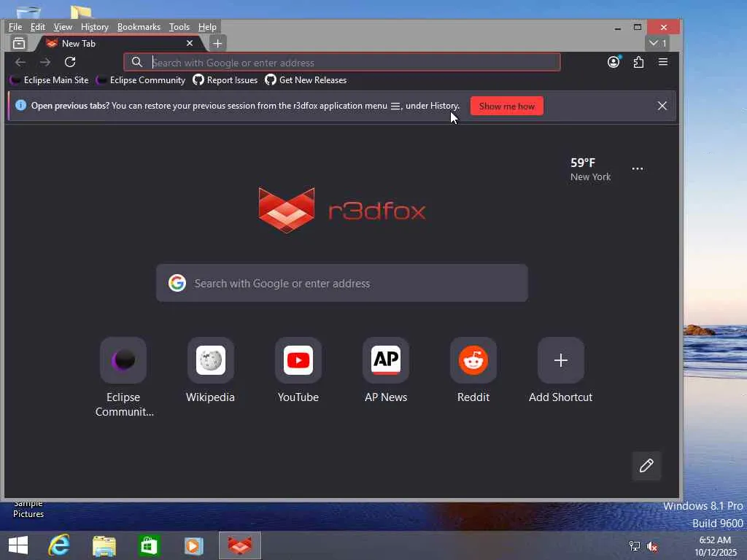Open the tab overview icon left of New Tab

click(x=19, y=43)
